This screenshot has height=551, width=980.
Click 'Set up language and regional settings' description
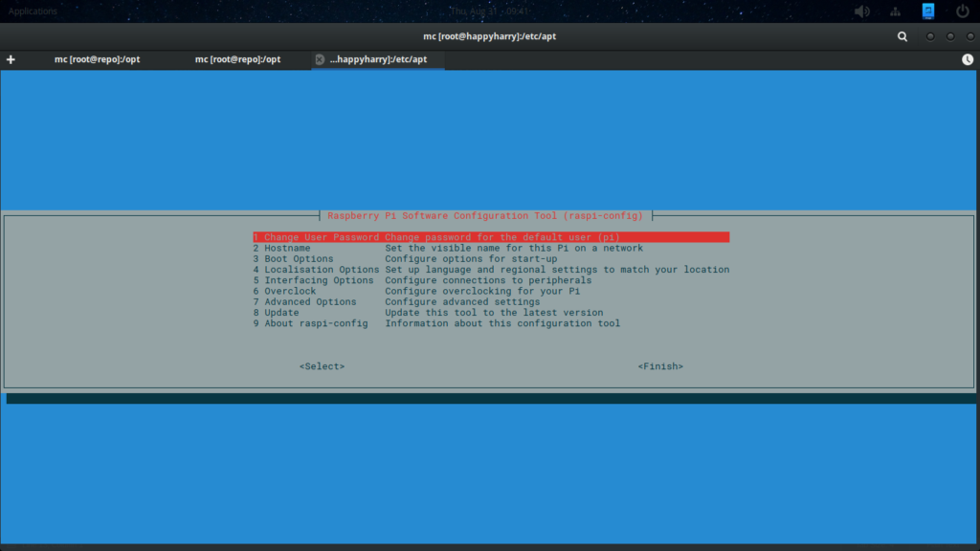tap(557, 270)
